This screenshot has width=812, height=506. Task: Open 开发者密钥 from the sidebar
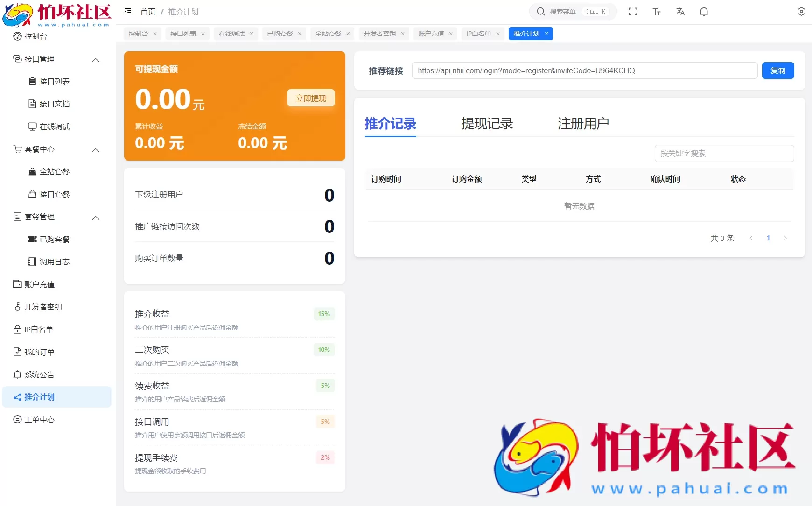click(43, 307)
